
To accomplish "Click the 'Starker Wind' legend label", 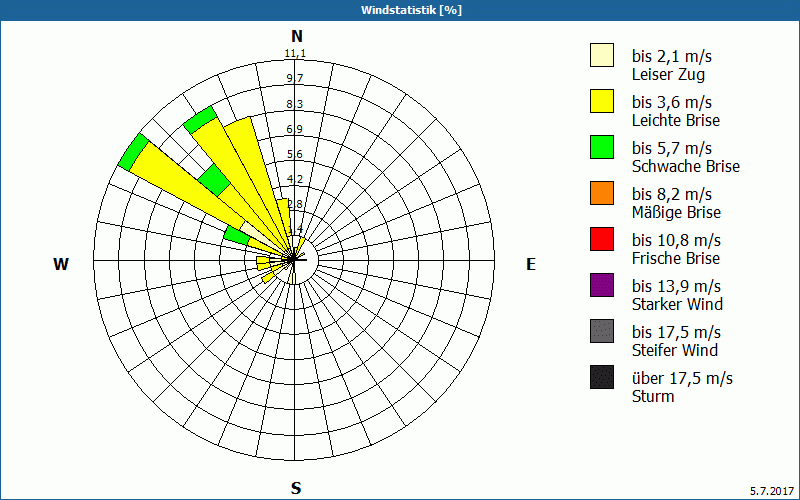I will pyautogui.click(x=677, y=304).
